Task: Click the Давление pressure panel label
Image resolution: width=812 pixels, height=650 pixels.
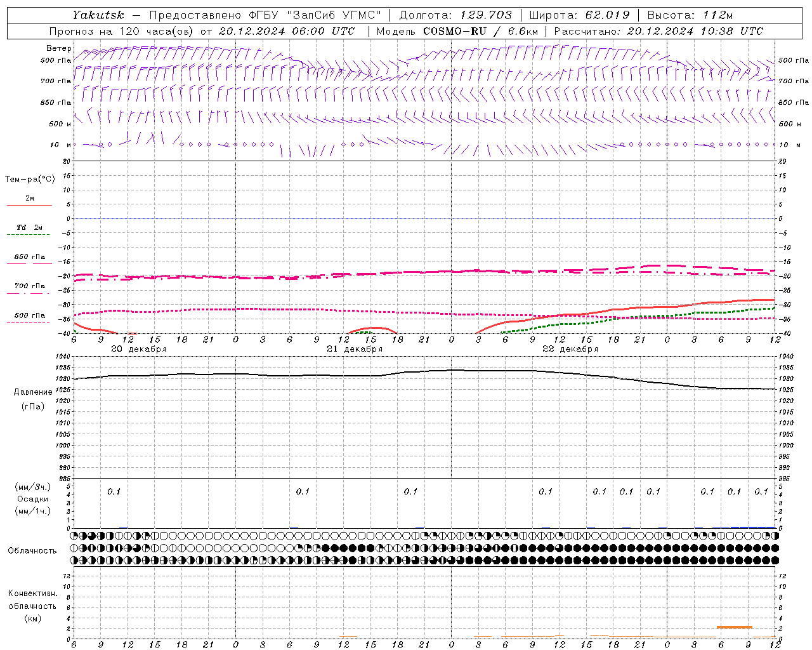Action: (33, 392)
